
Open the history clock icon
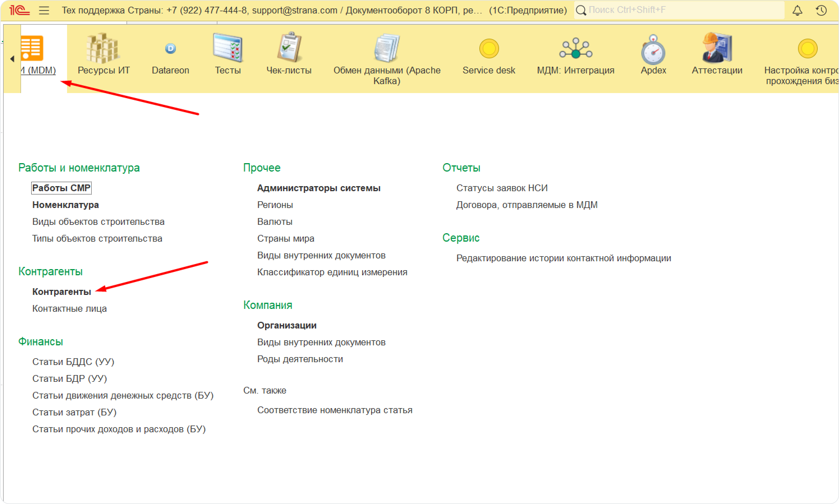[821, 11]
